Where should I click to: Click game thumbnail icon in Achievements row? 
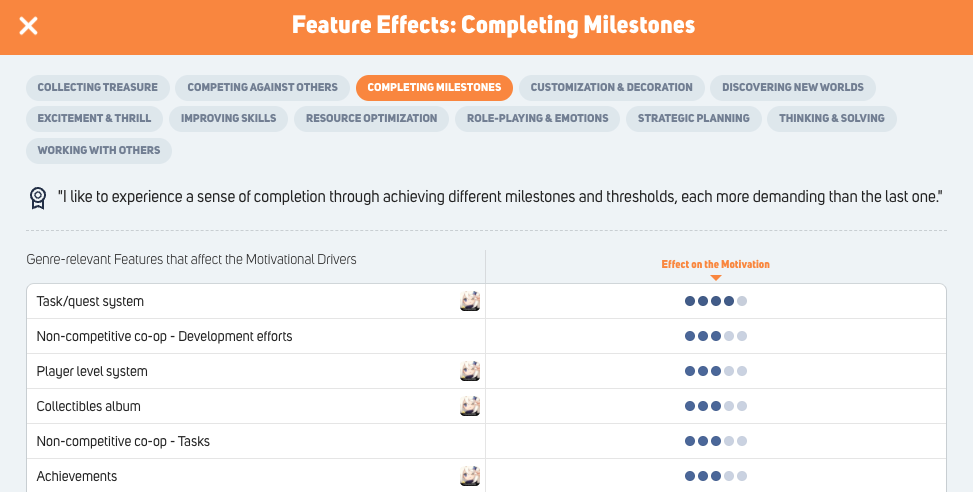click(x=470, y=476)
